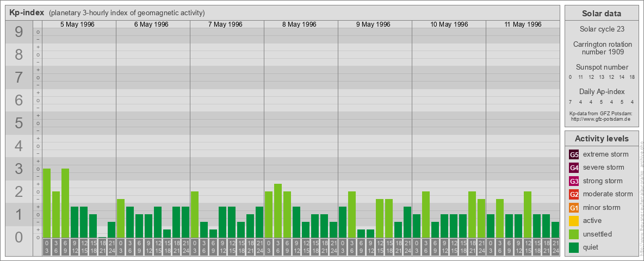Click the G5 extreme storm badge
The image size is (644, 261).
point(574,154)
